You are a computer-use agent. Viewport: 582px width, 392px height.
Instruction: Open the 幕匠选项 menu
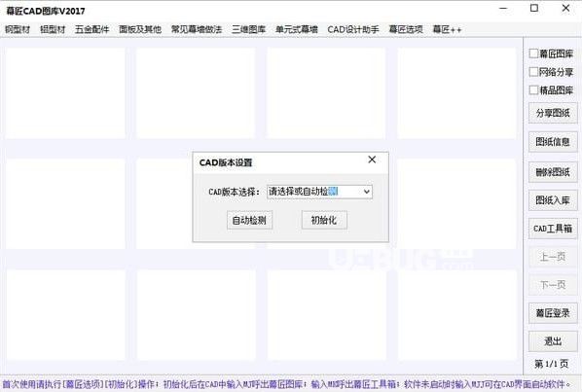(406, 29)
